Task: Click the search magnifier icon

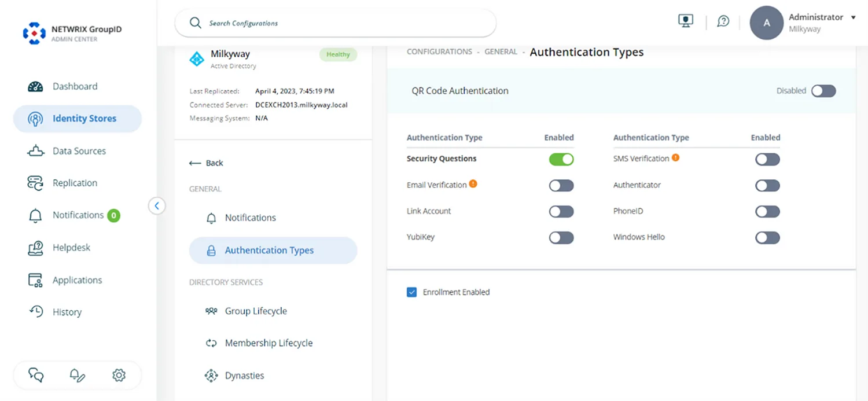Action: pyautogui.click(x=196, y=23)
